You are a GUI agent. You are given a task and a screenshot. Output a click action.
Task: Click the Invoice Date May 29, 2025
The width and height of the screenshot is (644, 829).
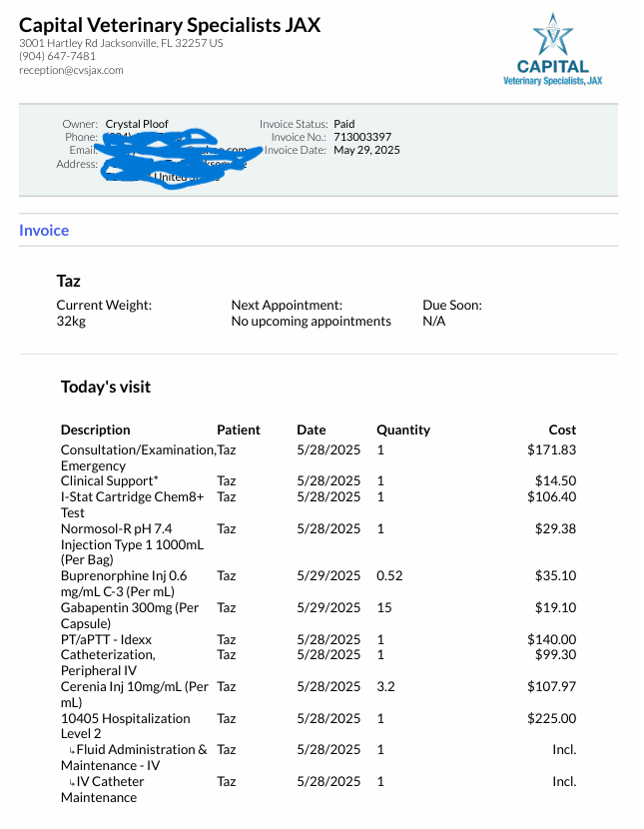pos(366,150)
